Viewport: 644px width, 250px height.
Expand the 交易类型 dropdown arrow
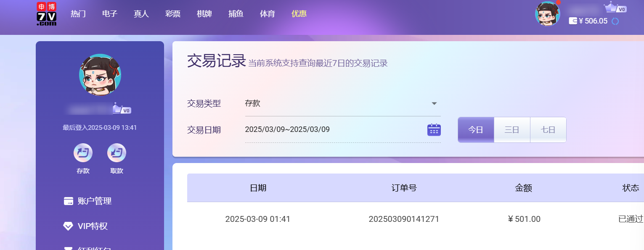pyautogui.click(x=434, y=104)
